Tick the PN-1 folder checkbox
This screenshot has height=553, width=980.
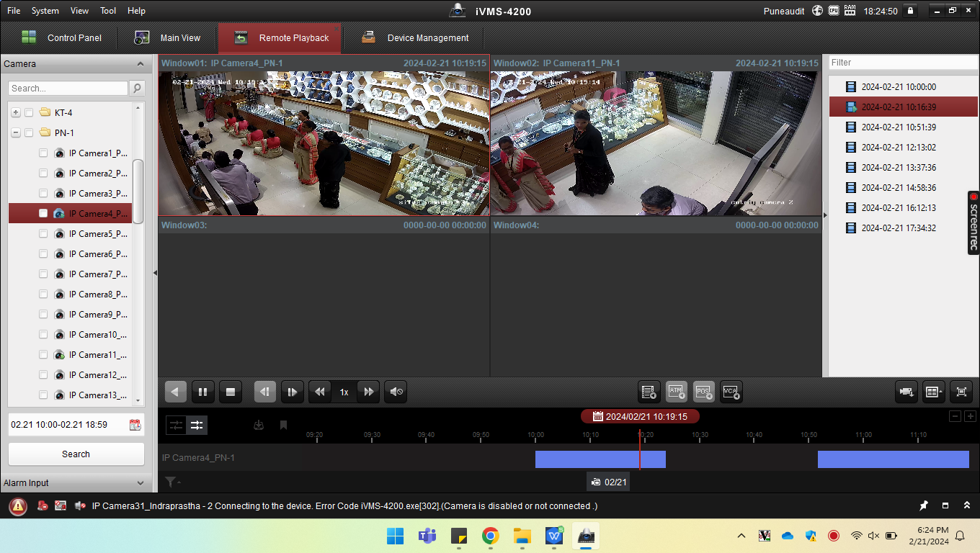point(29,132)
